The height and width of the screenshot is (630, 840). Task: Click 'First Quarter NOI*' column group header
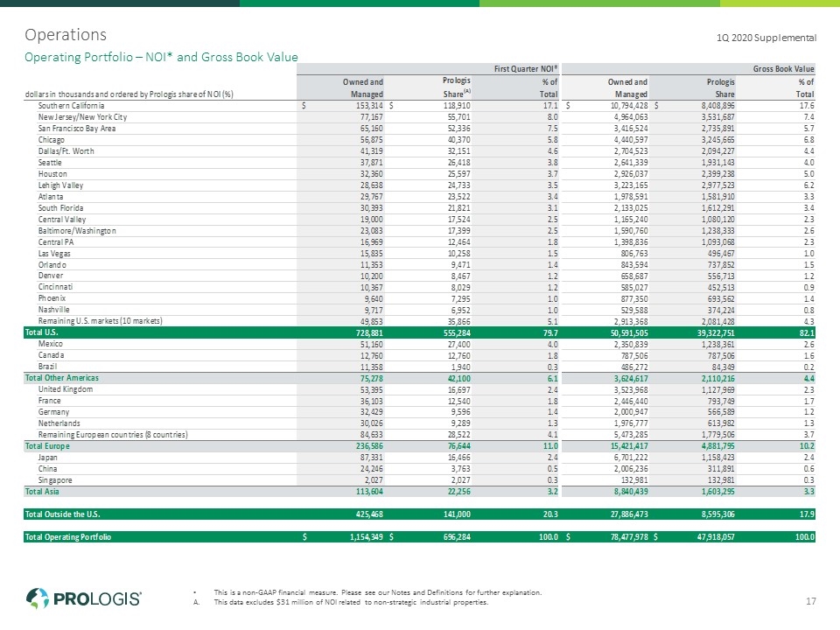coord(526,68)
